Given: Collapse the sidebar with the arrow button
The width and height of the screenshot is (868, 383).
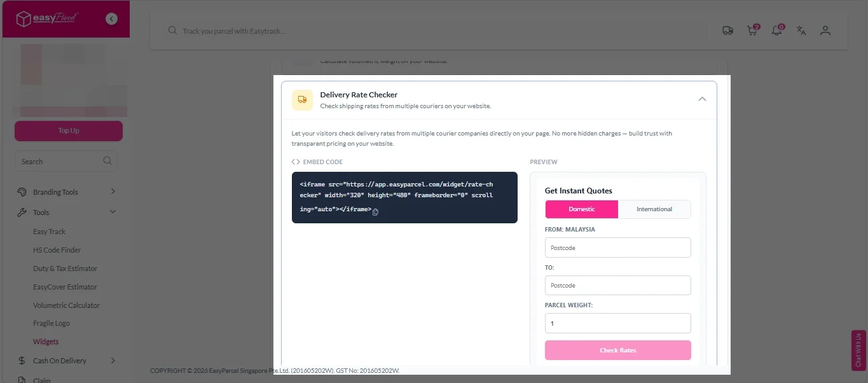Looking at the screenshot, I should [112, 19].
